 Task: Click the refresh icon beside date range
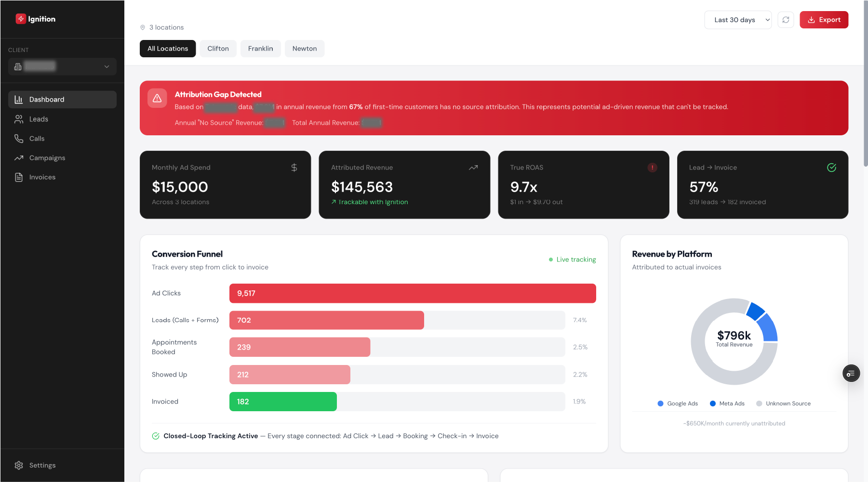tap(786, 20)
